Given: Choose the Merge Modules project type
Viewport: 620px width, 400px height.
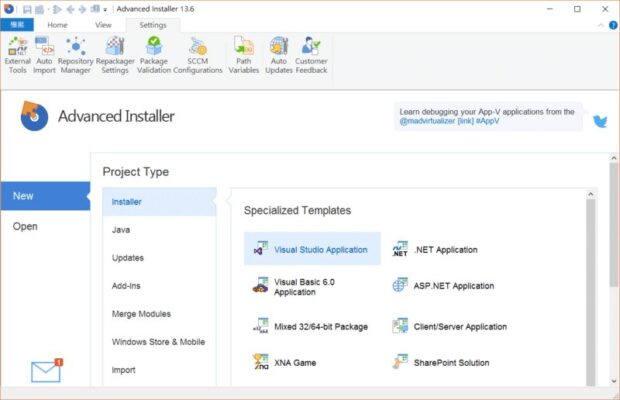Looking at the screenshot, I should pos(159,314).
